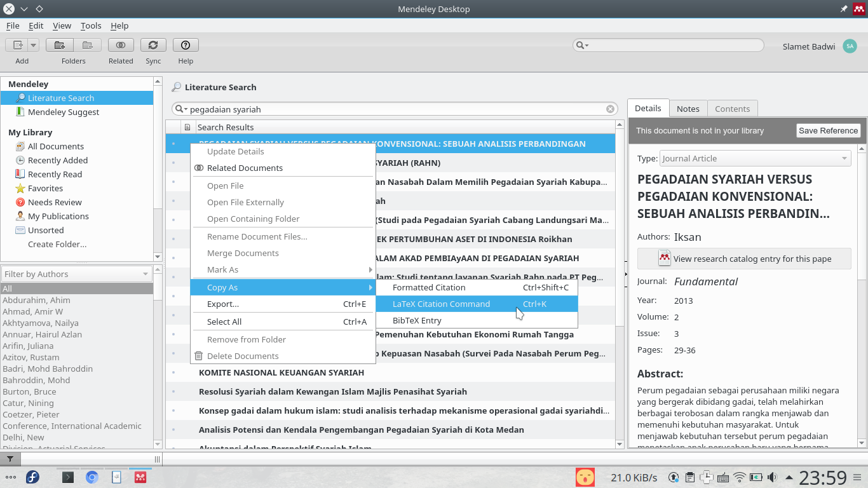Image resolution: width=868 pixels, height=488 pixels.
Task: Choose Export... in context menu
Action: tap(283, 304)
